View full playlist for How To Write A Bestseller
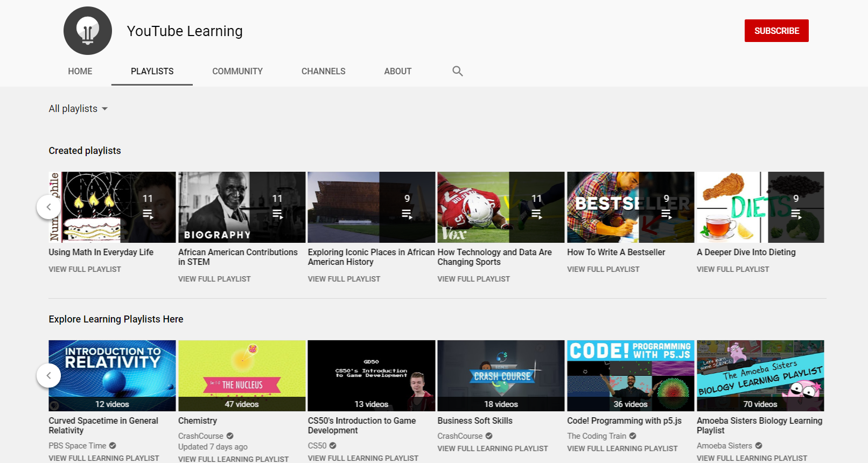Screen dimensions: 868x463 click(x=603, y=269)
